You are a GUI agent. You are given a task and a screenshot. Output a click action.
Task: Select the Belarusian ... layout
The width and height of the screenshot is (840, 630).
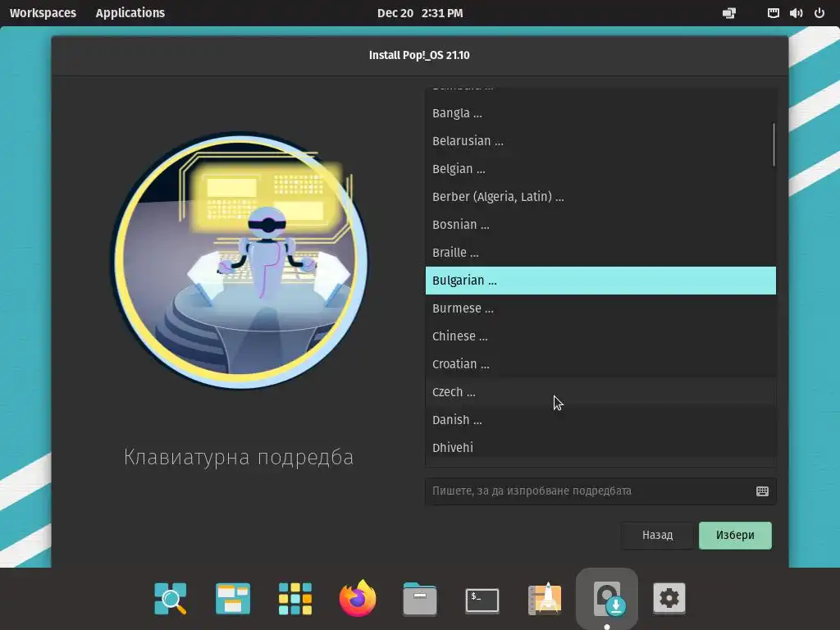tap(600, 141)
